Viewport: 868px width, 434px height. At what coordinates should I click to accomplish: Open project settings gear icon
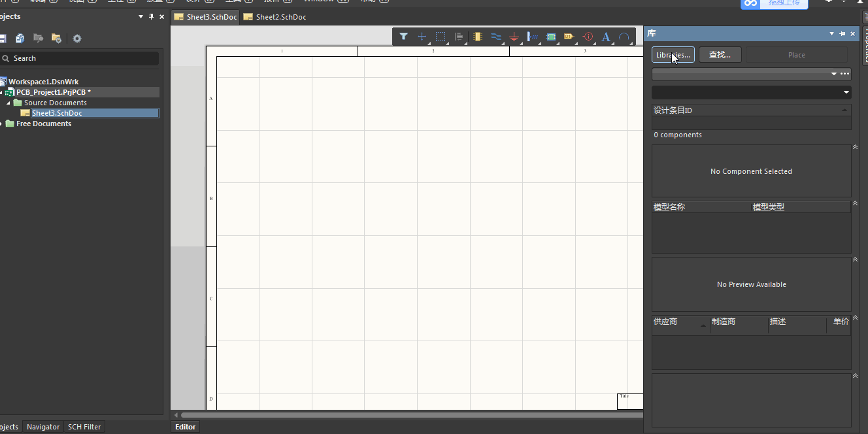tap(77, 39)
